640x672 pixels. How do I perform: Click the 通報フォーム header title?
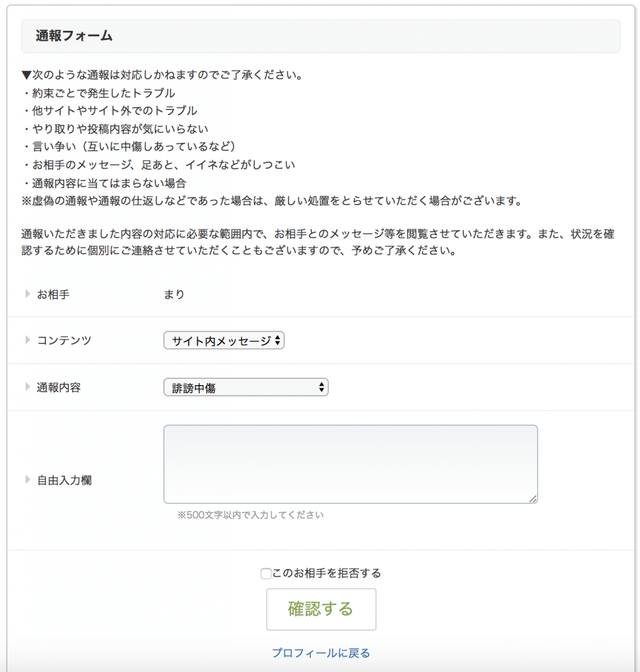point(74,36)
